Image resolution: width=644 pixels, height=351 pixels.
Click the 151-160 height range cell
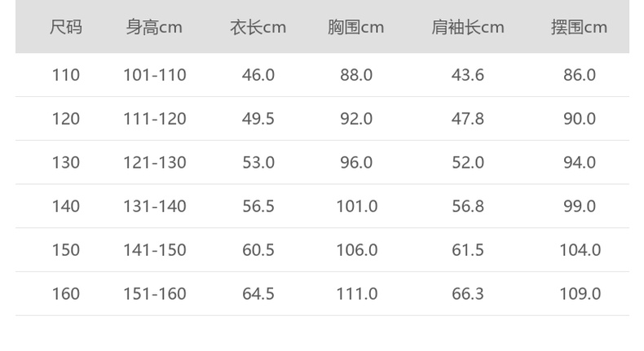155,294
